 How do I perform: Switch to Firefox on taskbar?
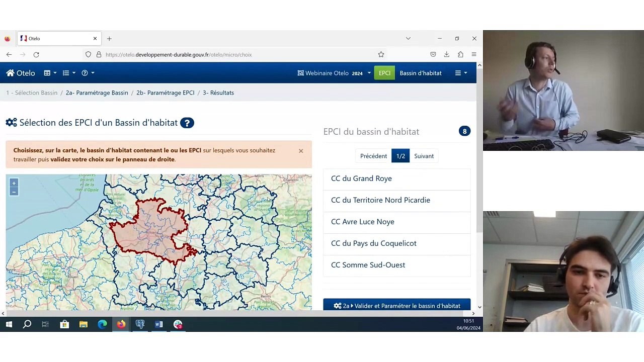coord(121,324)
